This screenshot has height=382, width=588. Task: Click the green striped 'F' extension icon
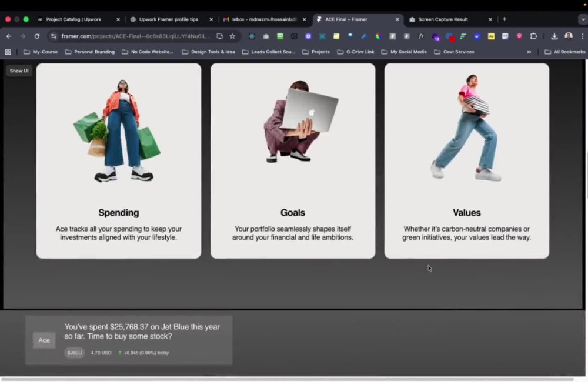pyautogui.click(x=463, y=36)
